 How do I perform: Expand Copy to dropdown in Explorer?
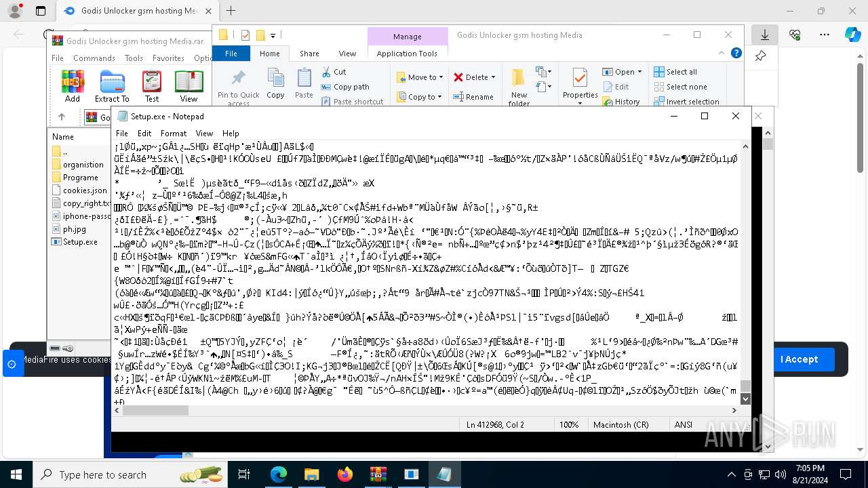point(441,97)
